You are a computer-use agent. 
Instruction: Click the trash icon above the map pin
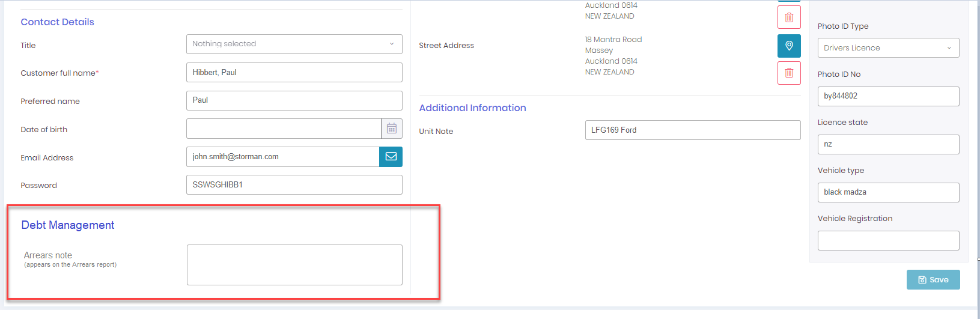tap(789, 17)
